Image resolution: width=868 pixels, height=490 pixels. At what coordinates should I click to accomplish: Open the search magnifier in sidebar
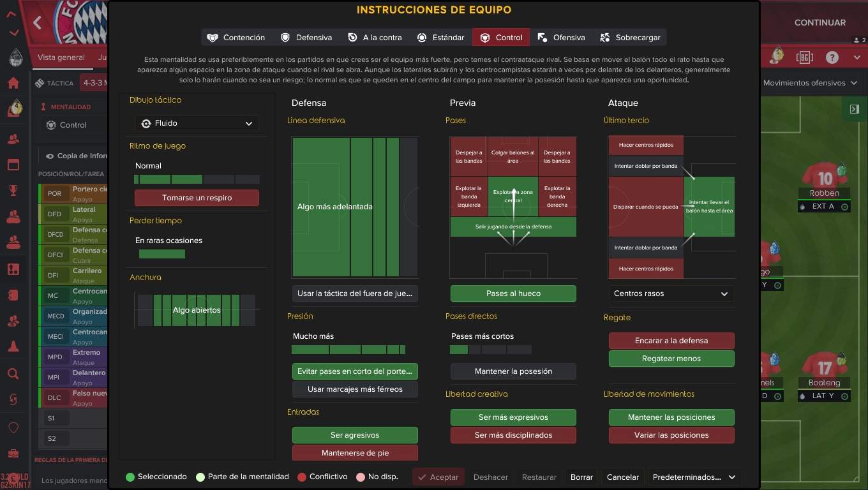[x=13, y=374]
